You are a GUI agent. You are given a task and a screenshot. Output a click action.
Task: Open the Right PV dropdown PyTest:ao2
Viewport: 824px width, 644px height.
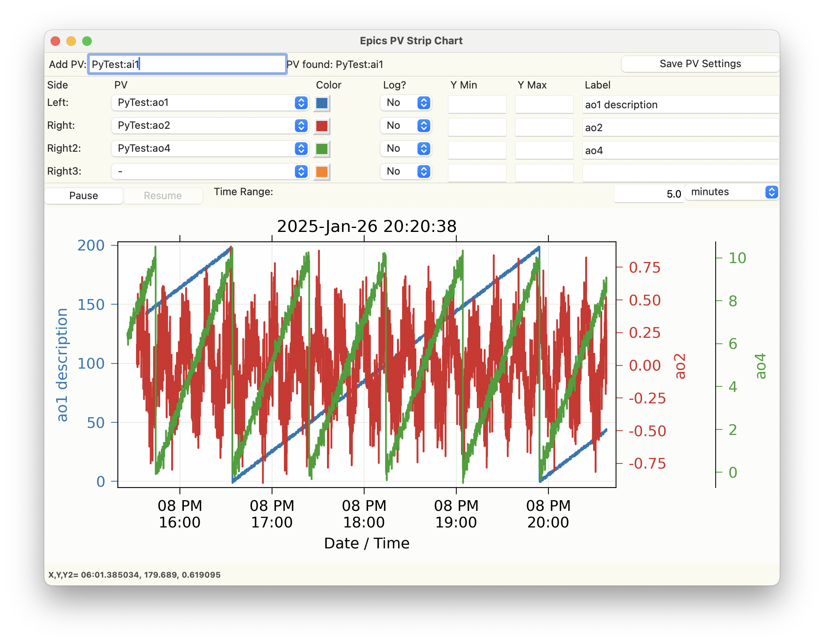[210, 126]
